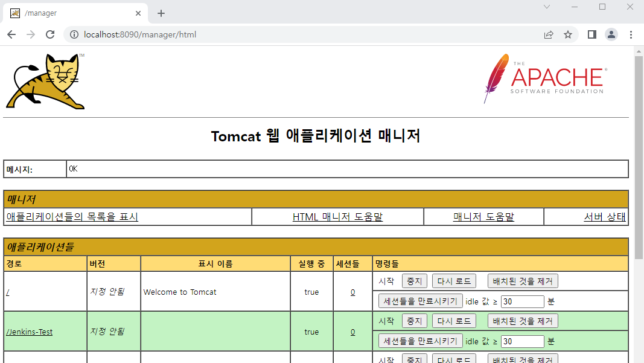Click the Apache Software Foundation logo
Screen dimensions: 644x363
[546, 78]
